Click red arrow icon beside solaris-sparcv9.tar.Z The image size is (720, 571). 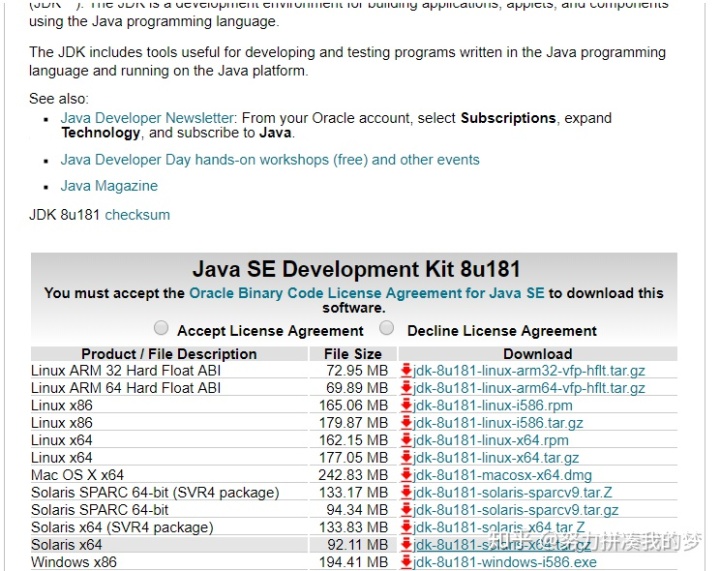(x=406, y=493)
